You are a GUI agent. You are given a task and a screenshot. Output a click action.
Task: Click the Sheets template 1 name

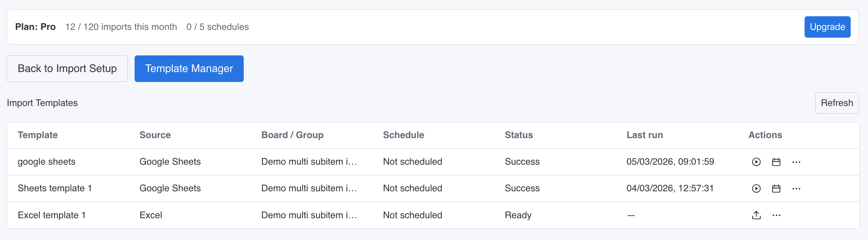pos(55,188)
